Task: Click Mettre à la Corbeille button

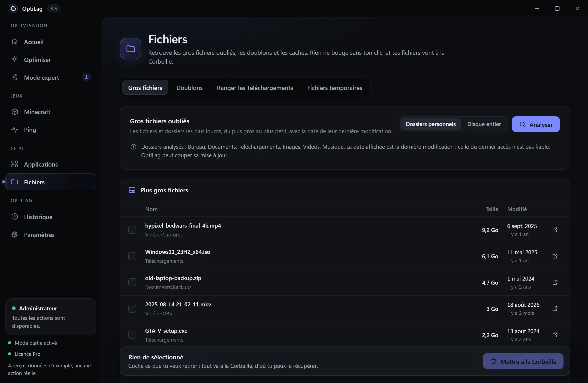Action: tap(523, 362)
